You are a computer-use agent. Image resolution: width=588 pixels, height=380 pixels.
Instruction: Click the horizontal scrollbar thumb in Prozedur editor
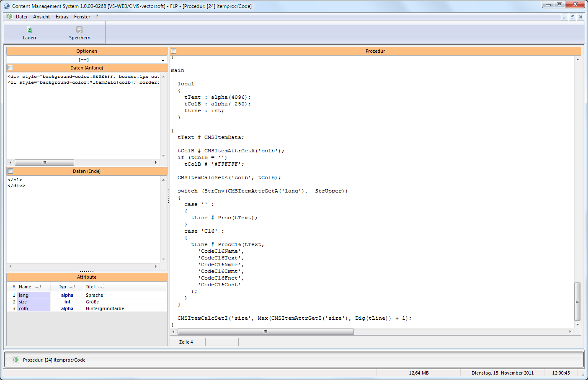point(266,332)
